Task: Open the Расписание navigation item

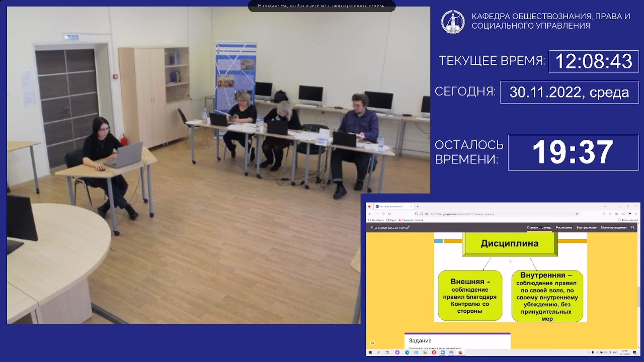Action: coord(564,228)
